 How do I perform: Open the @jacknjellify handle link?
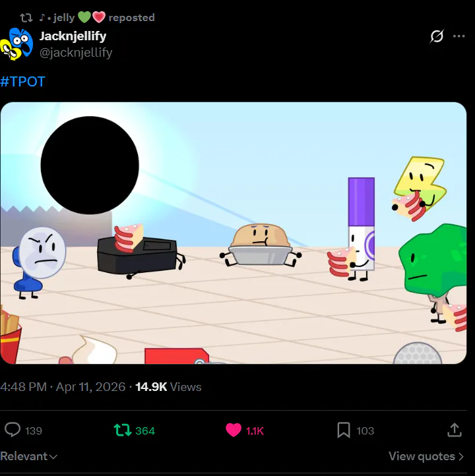tap(76, 53)
